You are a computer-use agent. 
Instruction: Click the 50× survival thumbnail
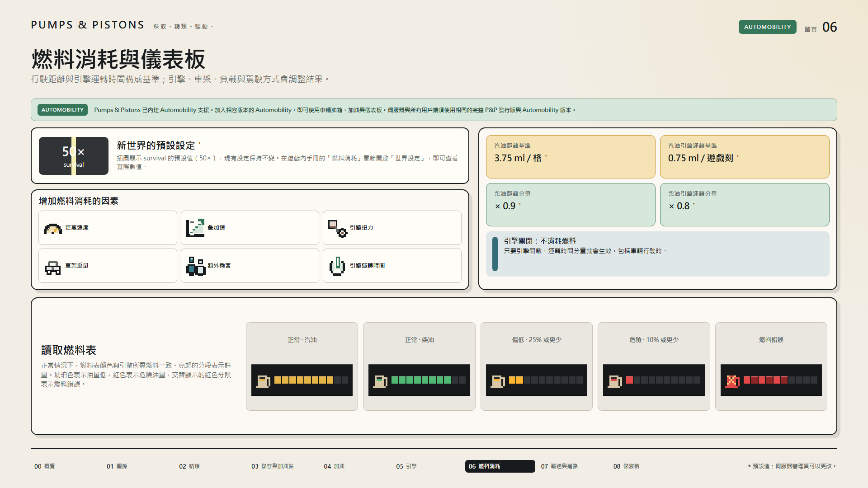[74, 156]
